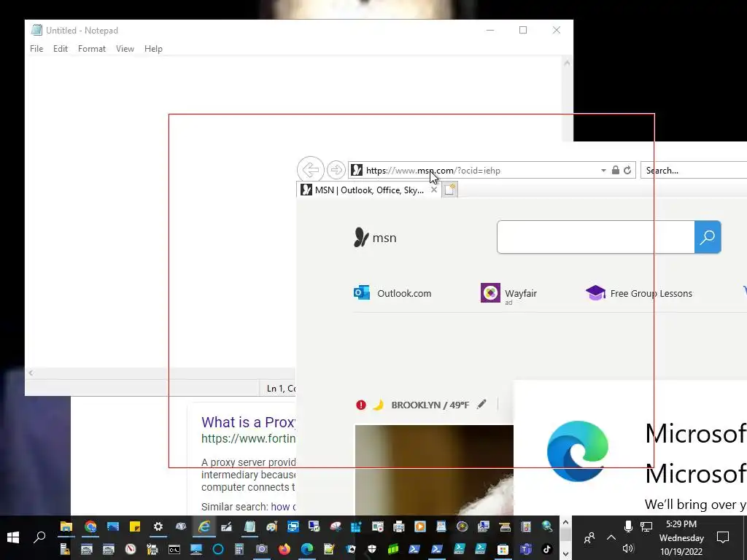This screenshot has width=747, height=560.
Task: Open File Explorer from taskbar
Action: click(x=66, y=526)
